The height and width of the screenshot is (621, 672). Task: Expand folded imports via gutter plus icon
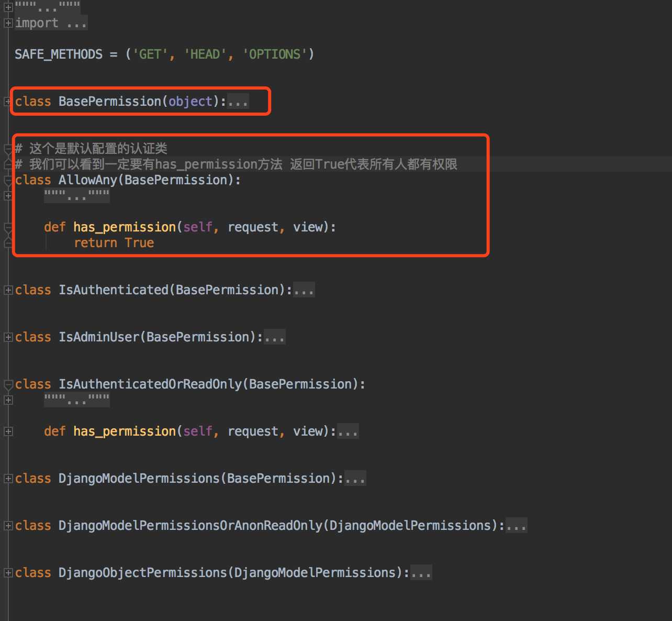(x=8, y=23)
